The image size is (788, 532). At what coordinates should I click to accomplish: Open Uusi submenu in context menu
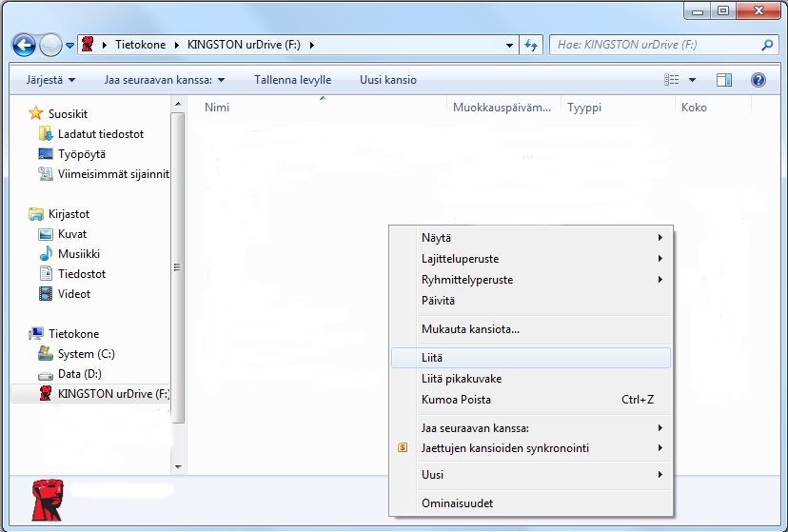point(531,475)
